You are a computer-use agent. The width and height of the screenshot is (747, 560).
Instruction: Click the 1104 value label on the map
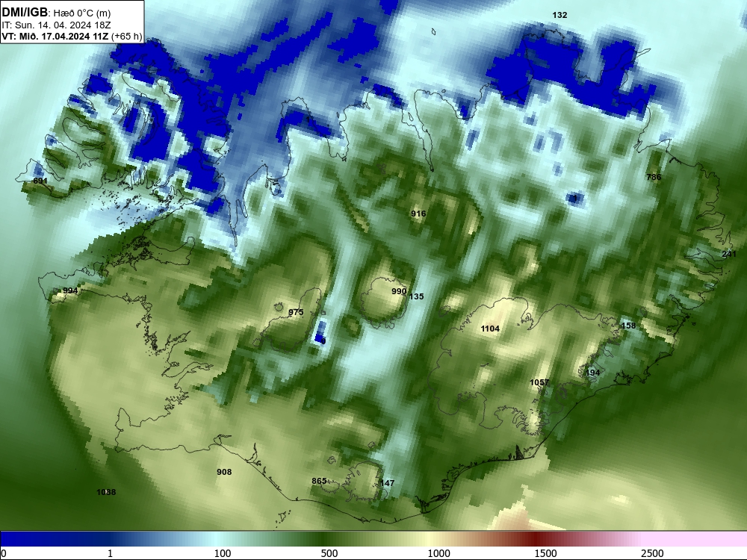pyautogui.click(x=490, y=329)
